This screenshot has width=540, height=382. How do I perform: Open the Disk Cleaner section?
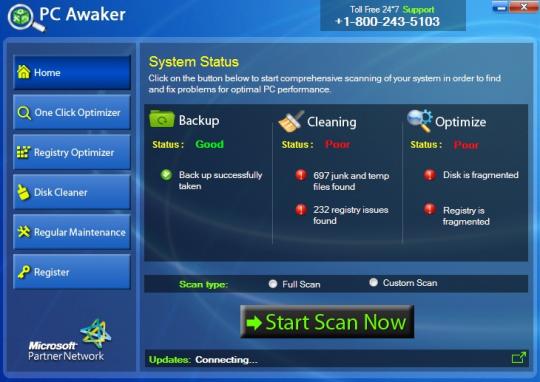pos(72,192)
